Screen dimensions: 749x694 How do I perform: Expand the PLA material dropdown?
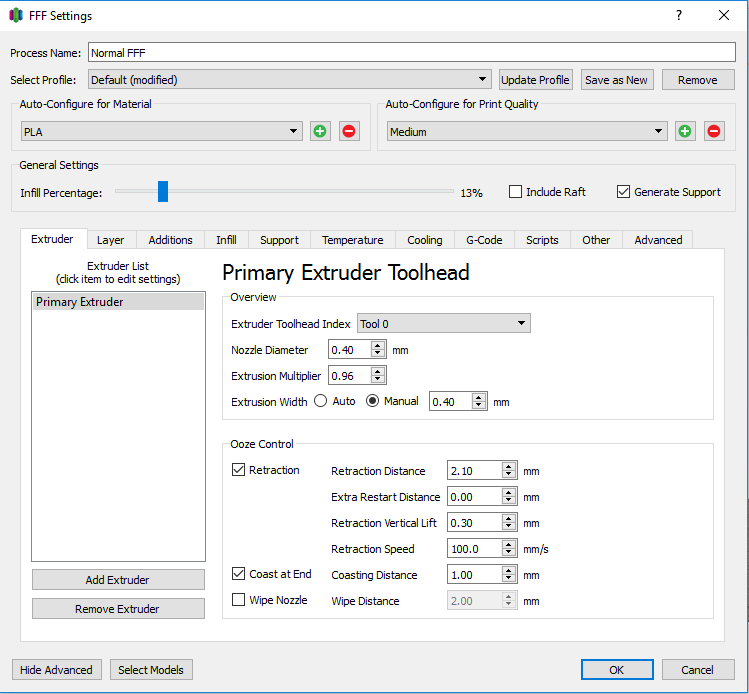point(162,131)
